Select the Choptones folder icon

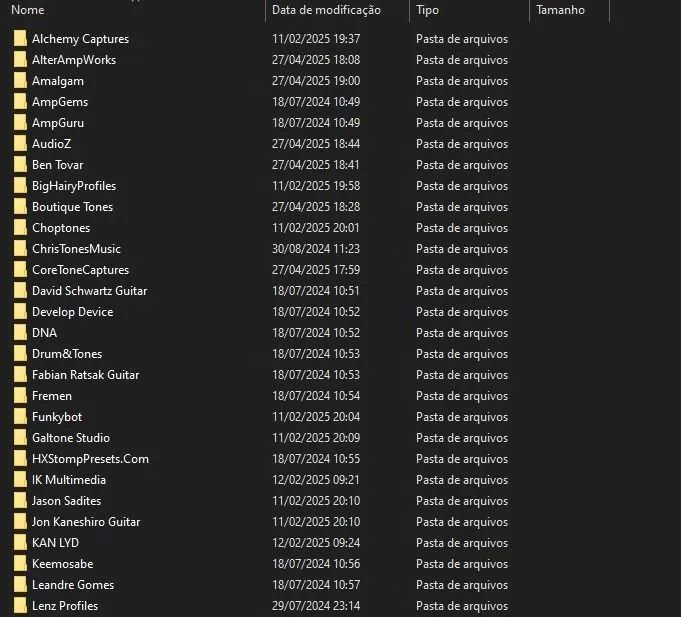(x=20, y=228)
